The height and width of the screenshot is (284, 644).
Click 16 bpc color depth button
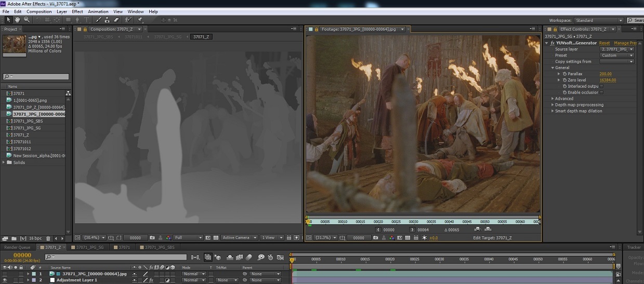coord(35,238)
